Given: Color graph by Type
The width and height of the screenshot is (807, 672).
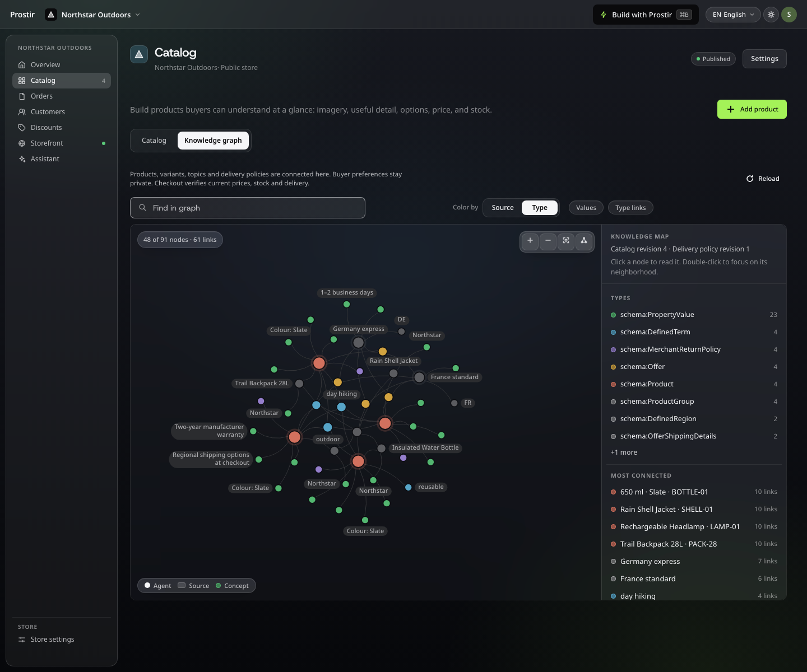Looking at the screenshot, I should click(540, 208).
